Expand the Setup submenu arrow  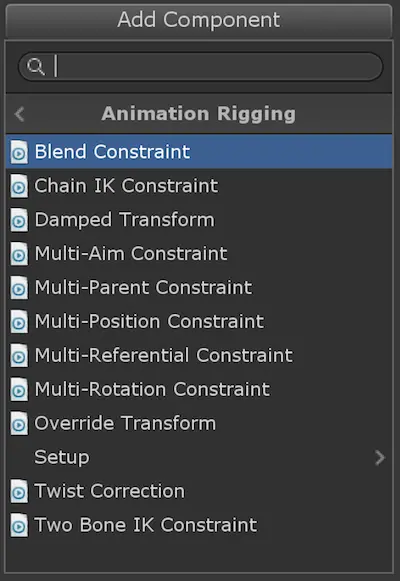380,458
